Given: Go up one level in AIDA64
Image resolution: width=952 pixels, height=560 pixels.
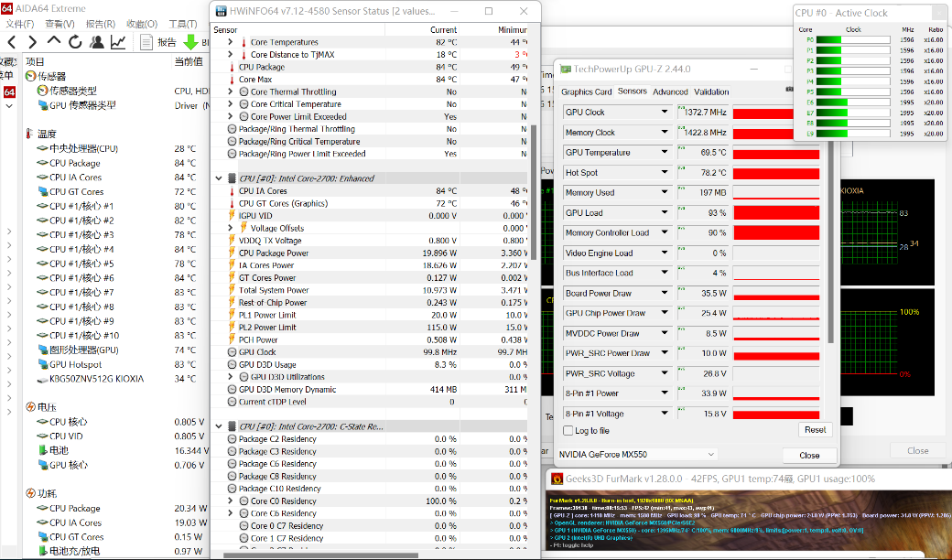Looking at the screenshot, I should pyautogui.click(x=54, y=41).
